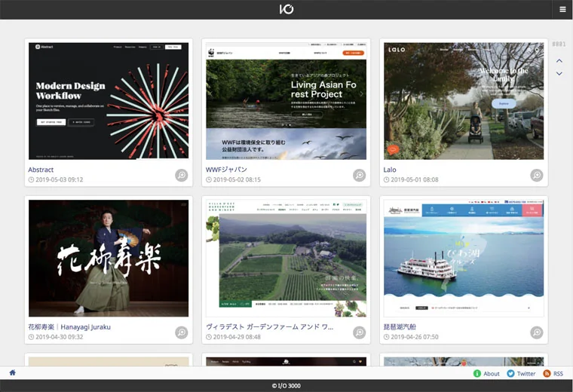Click the I/O logo in header
573x392 pixels.
click(286, 9)
